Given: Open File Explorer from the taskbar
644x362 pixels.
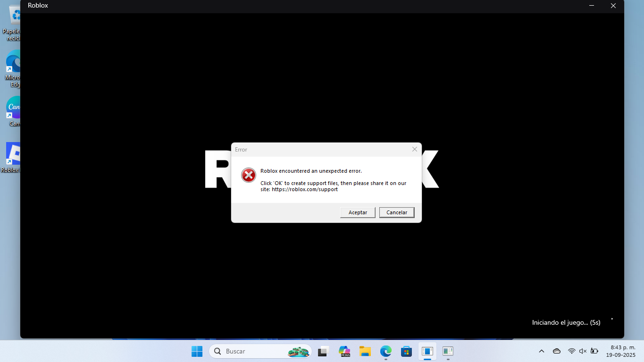Looking at the screenshot, I should coord(365,351).
